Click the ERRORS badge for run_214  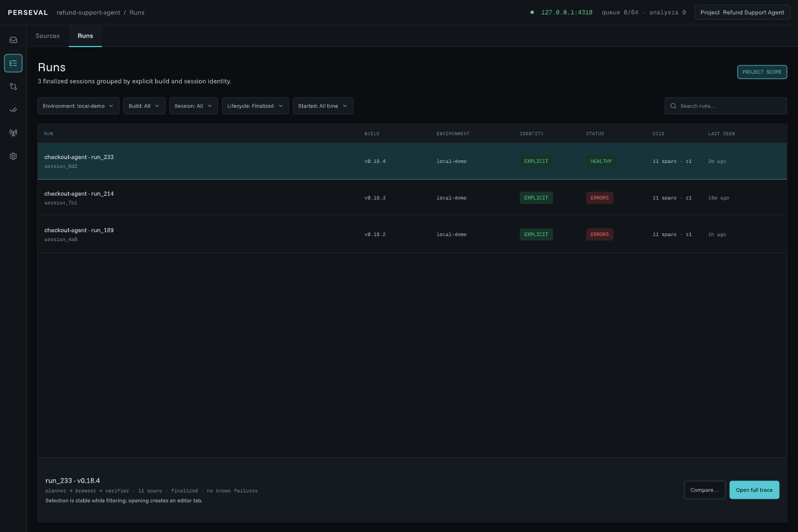pos(600,198)
